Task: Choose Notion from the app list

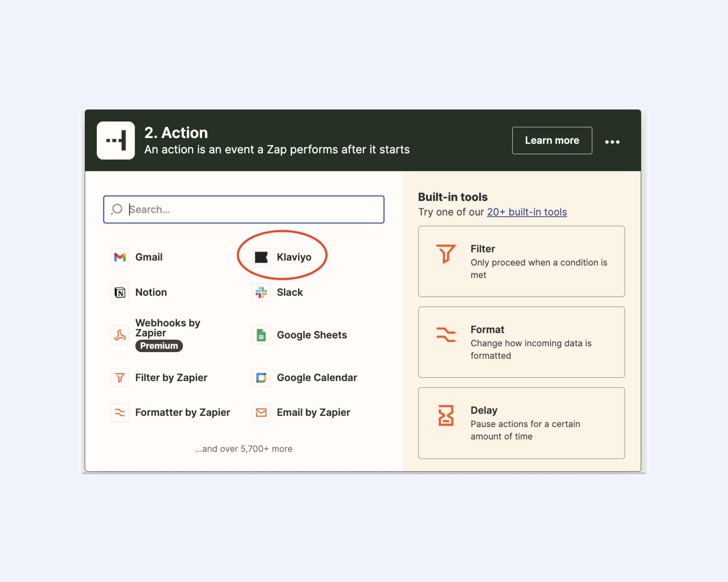Action: (151, 292)
